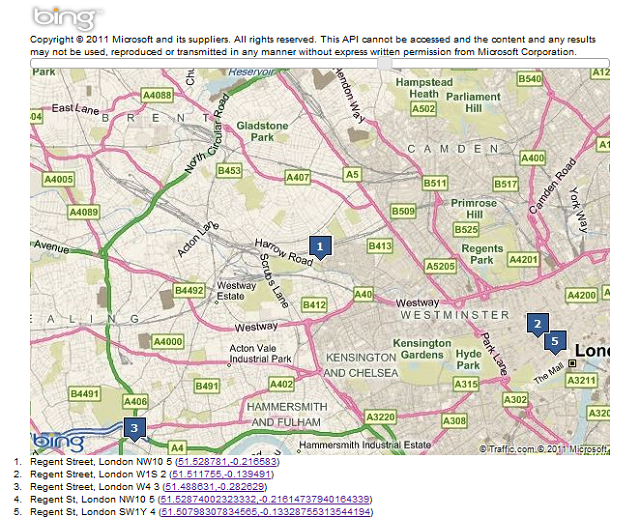Screen dimensions: 640x518
Task: Click the A3220 road shield
Action: pyautogui.click(x=380, y=416)
